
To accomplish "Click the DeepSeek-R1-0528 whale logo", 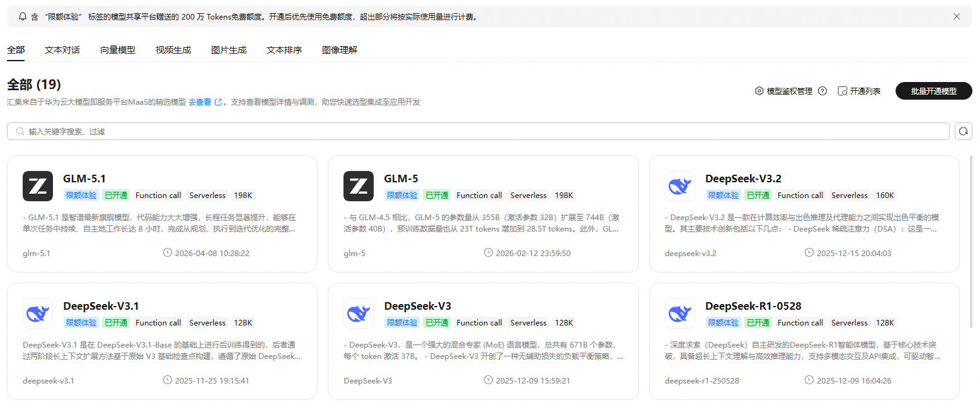I will [680, 314].
